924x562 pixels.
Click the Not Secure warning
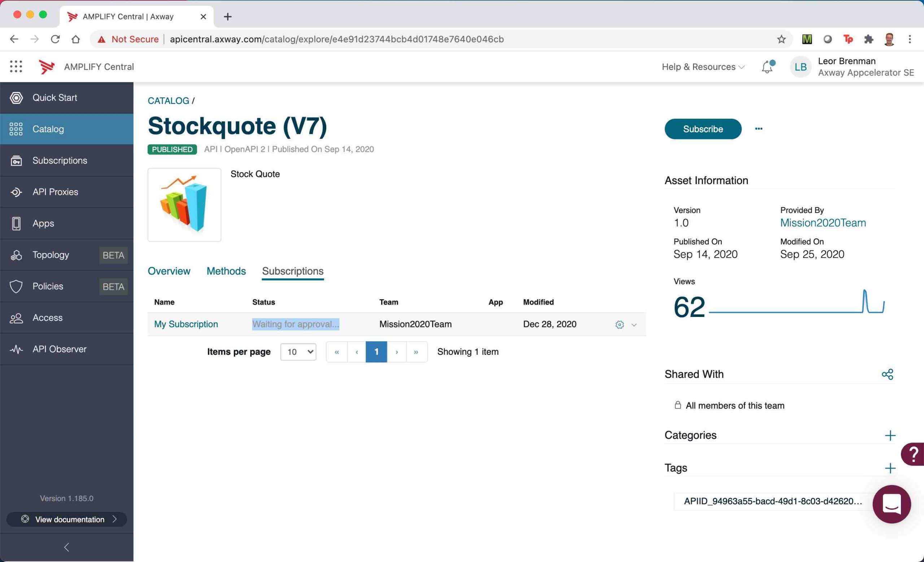(x=128, y=39)
